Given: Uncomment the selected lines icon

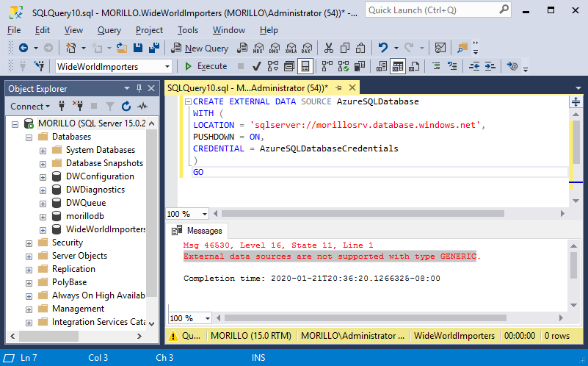Looking at the screenshot, I should 452,66.
